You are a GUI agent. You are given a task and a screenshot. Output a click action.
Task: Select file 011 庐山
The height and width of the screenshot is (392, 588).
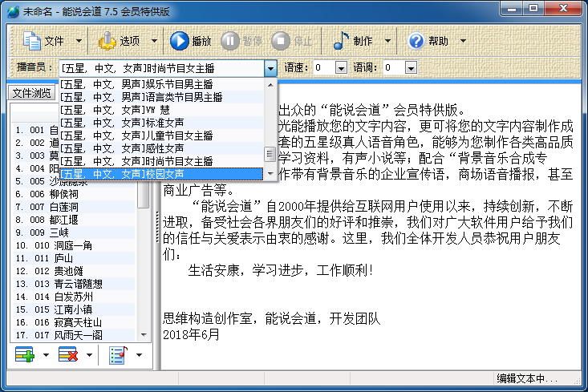[x=75, y=258]
